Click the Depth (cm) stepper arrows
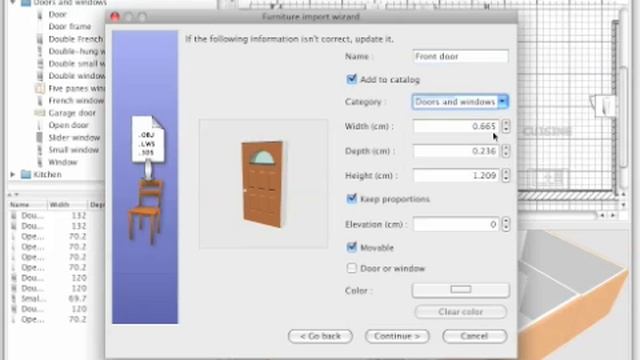The height and width of the screenshot is (360, 640). pos(506,151)
